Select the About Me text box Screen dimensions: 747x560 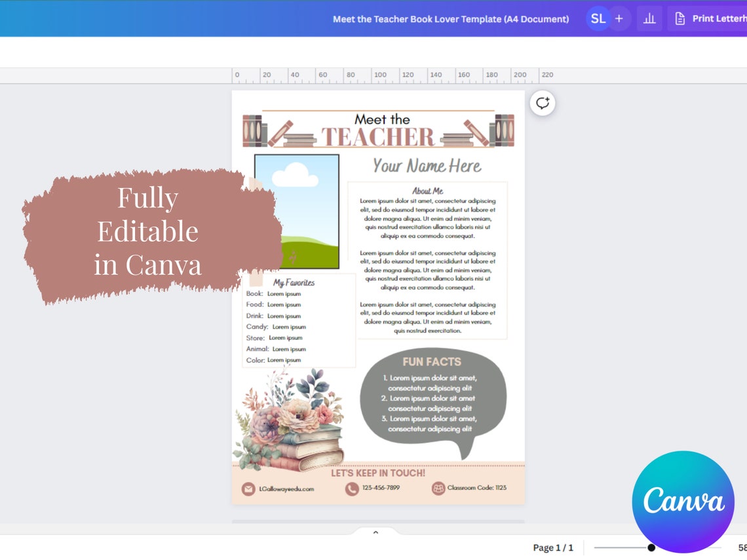point(428,259)
